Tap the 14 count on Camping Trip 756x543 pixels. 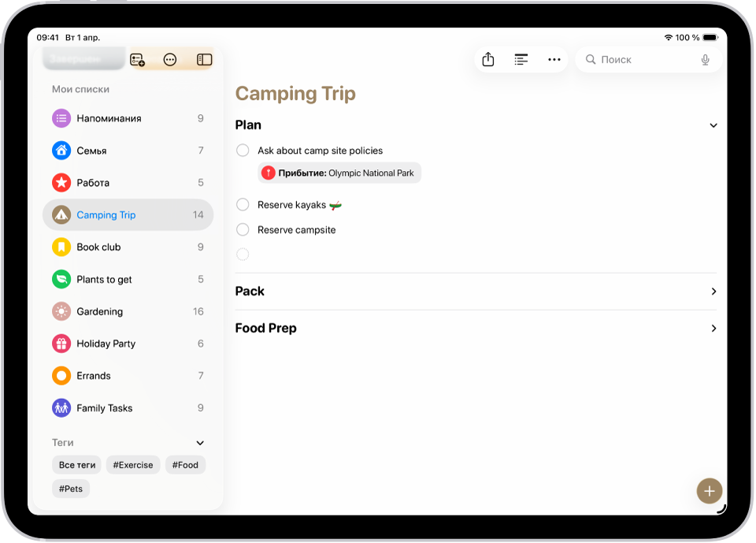point(198,215)
